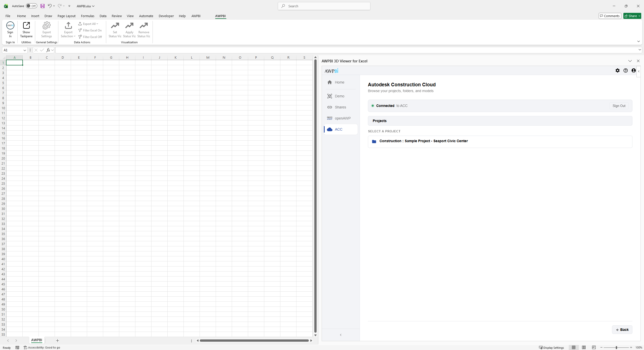Switch to the Developer ribbon tab

click(x=166, y=16)
